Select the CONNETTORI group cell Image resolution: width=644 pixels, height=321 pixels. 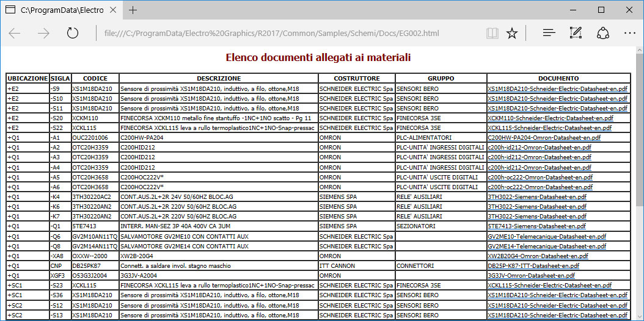tap(441, 265)
